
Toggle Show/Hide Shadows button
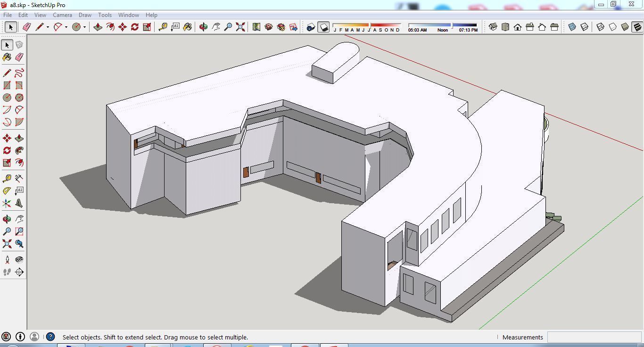pos(323,27)
